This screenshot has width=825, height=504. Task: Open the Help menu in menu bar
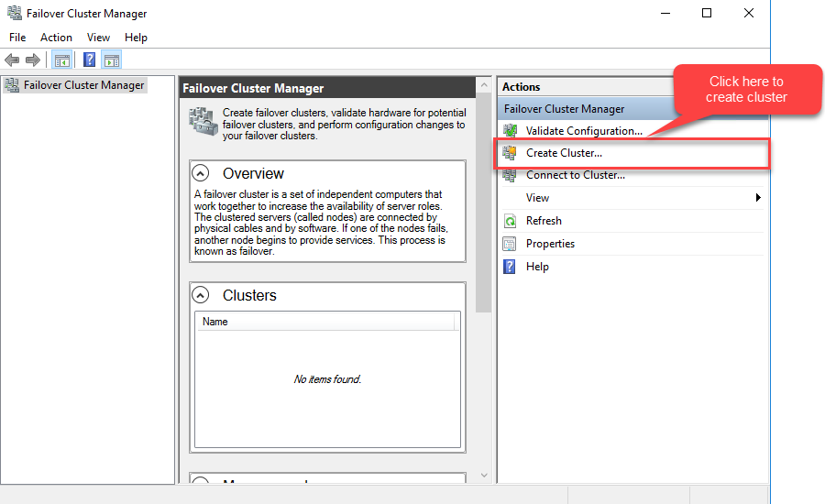point(136,38)
